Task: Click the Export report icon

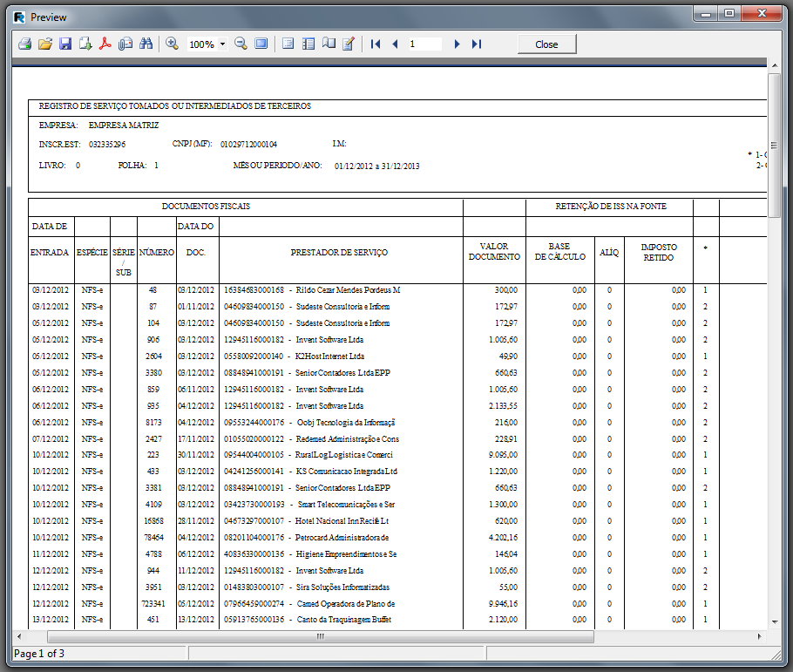Action: pos(85,44)
